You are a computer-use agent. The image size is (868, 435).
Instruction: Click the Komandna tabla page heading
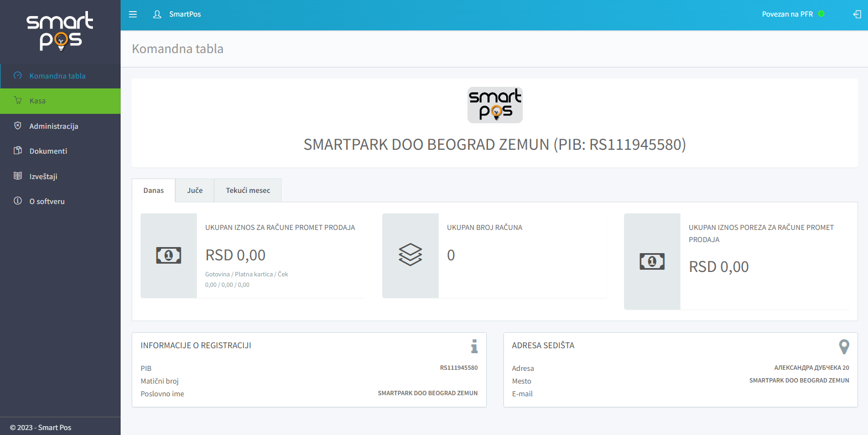[x=178, y=49]
